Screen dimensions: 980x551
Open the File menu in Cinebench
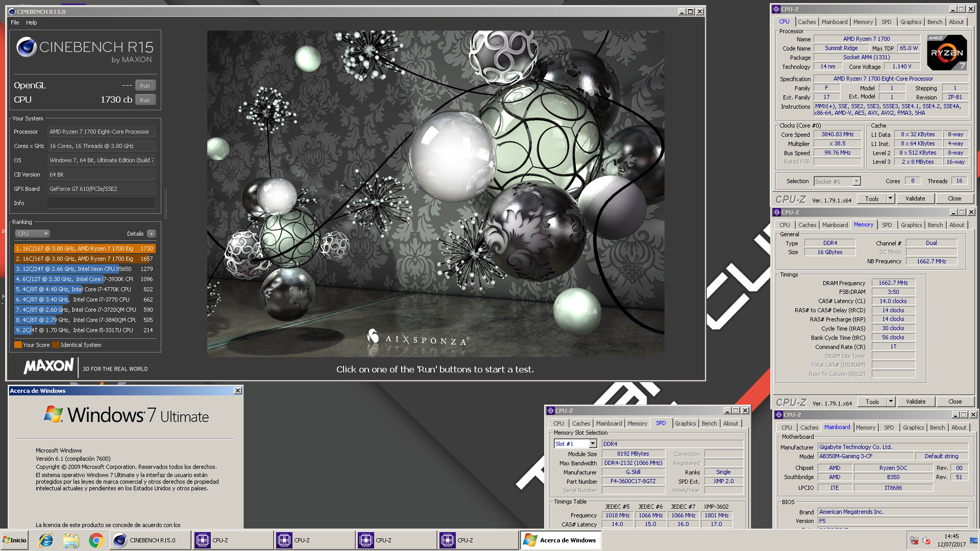point(15,22)
